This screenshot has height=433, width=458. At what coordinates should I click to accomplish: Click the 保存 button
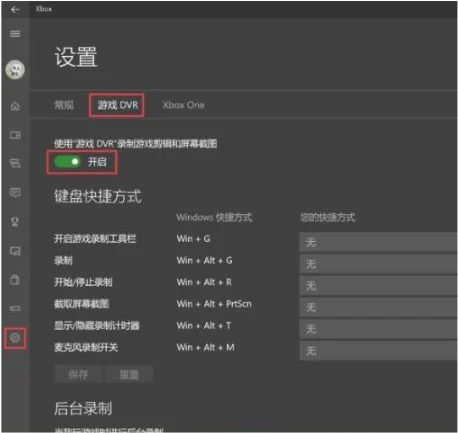click(78, 374)
